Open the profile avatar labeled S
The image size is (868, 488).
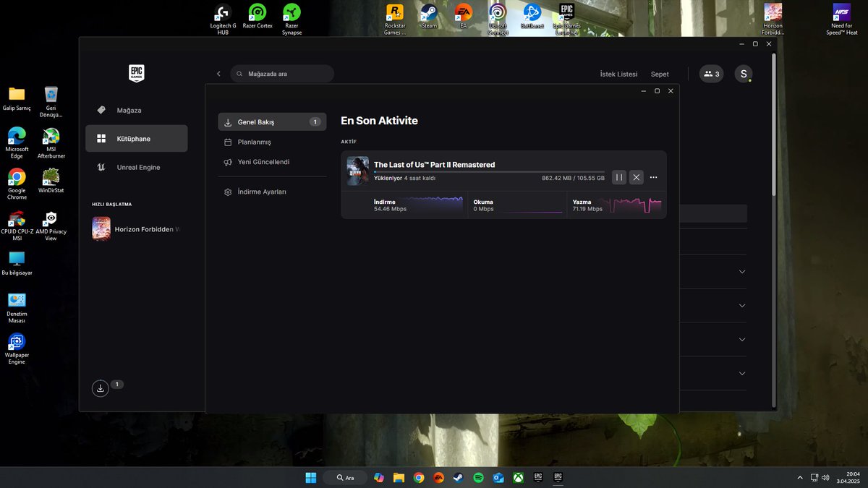[x=744, y=74]
